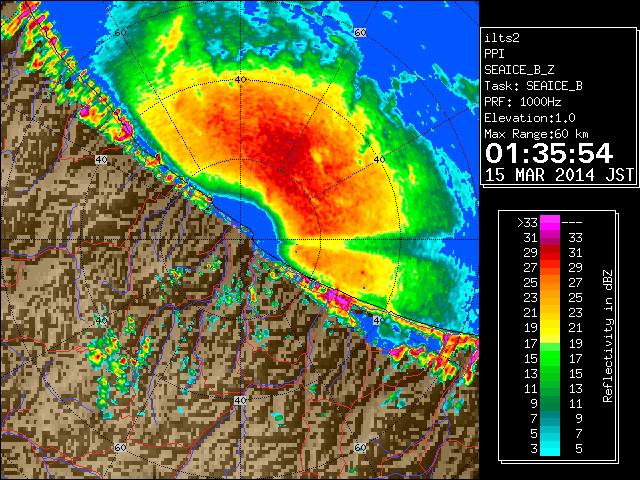The image size is (640, 480).
Task: Click the 01:35:54 timestamp
Action: 549,153
